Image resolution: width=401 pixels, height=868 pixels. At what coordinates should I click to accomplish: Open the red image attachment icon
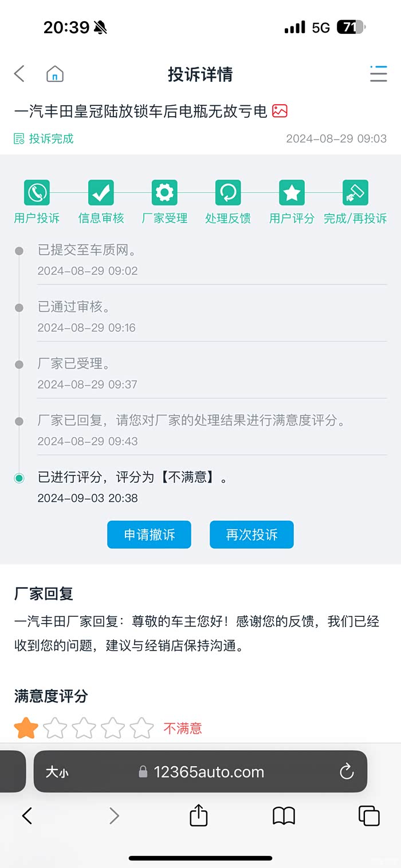point(280,111)
